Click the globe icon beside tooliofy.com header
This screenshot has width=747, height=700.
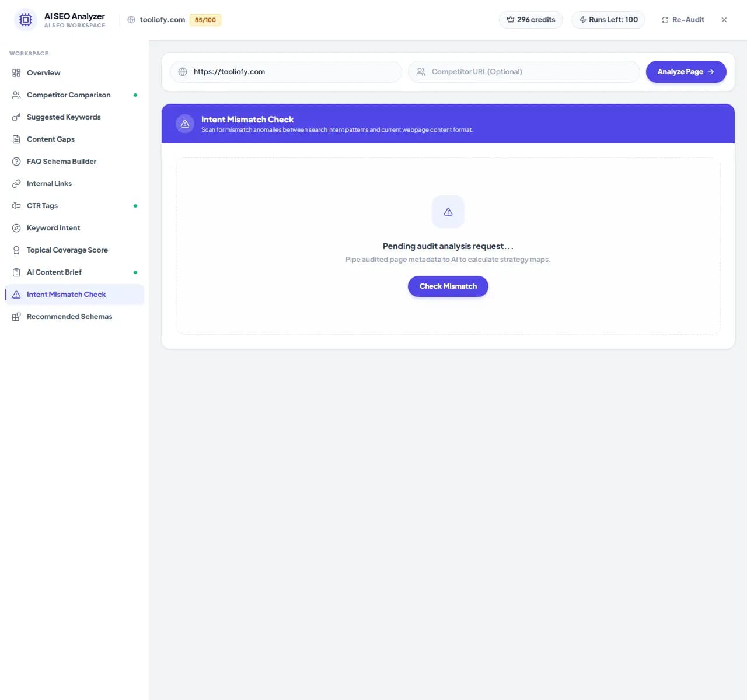(x=131, y=20)
